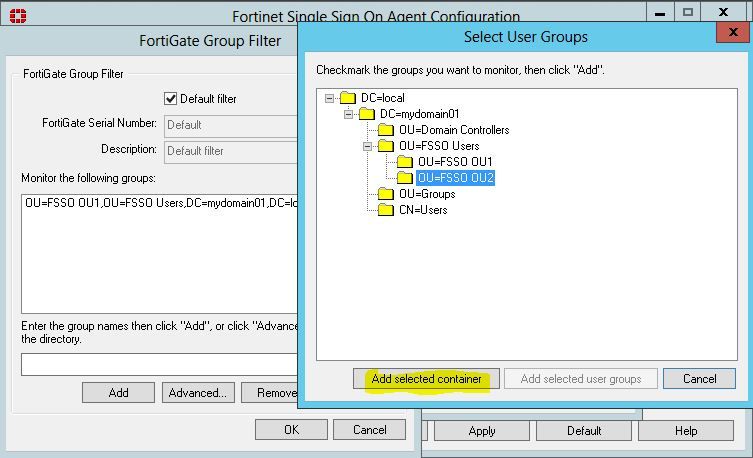Viewport: 753px width, 458px height.
Task: Collapse the DC=local tree node
Action: click(x=329, y=98)
